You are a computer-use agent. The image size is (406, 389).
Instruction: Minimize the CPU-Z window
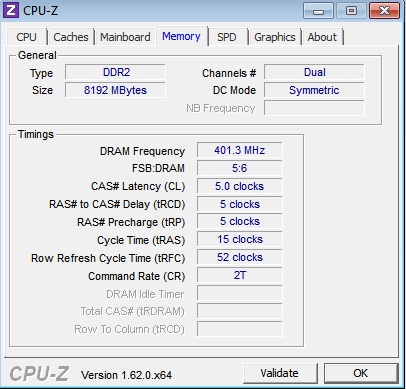318,11
